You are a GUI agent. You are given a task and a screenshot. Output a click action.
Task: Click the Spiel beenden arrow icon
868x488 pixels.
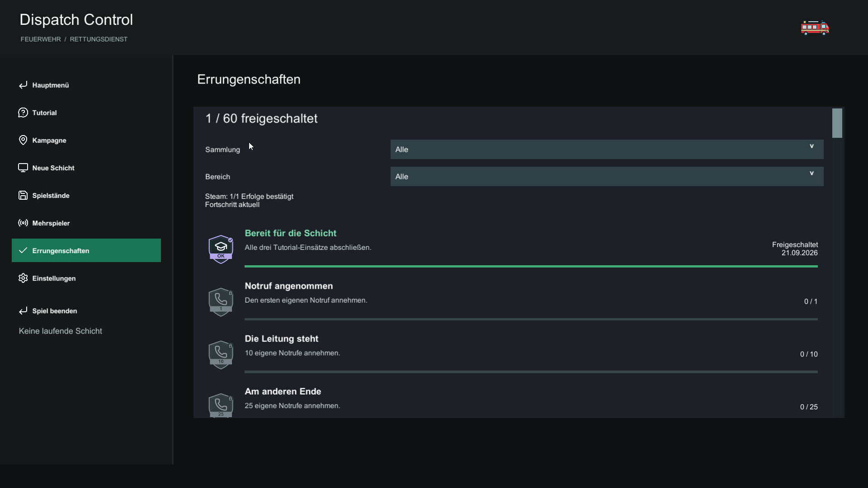[x=23, y=311]
